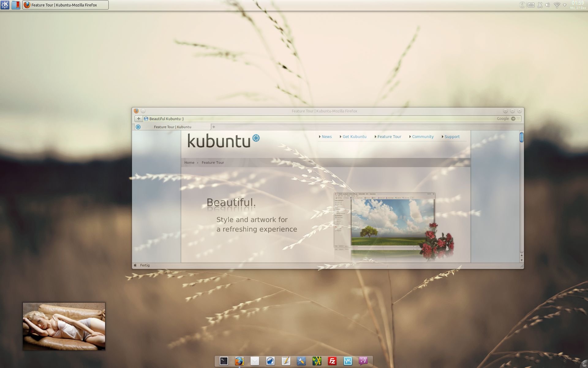The image size is (588, 368).
Task: Launch FileZilla from the dock
Action: (332, 361)
